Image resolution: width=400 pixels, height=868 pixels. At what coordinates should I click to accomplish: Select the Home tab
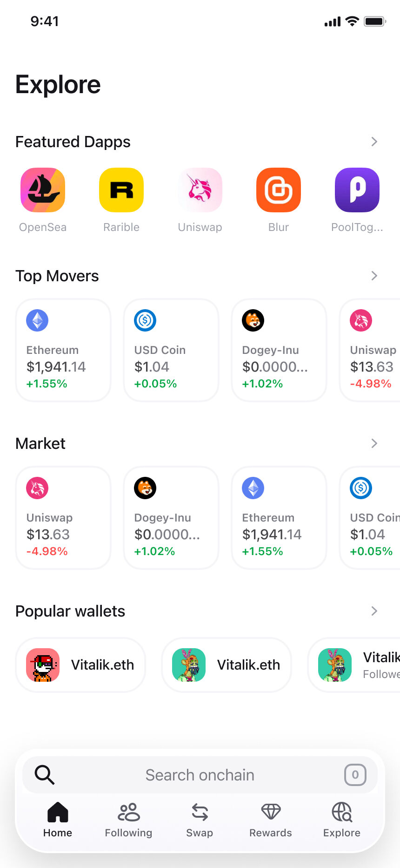[58, 820]
